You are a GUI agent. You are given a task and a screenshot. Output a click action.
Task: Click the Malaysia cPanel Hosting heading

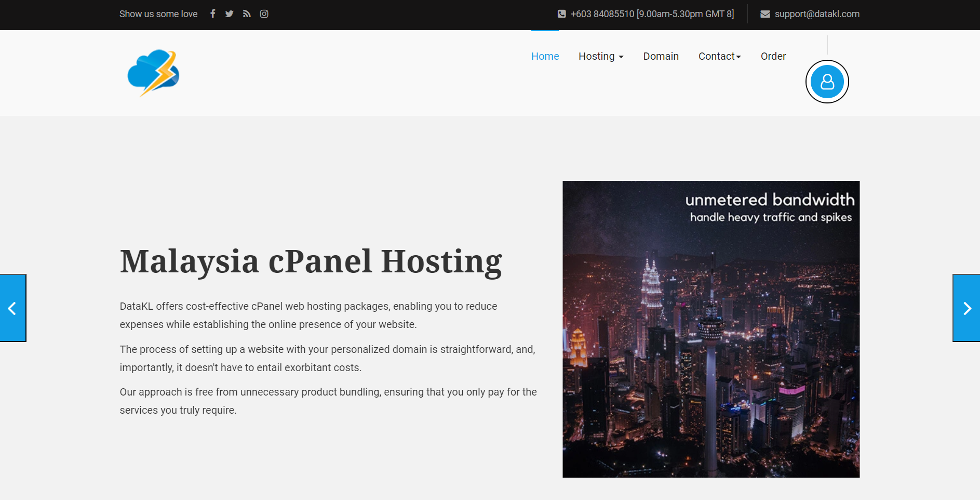(x=311, y=261)
